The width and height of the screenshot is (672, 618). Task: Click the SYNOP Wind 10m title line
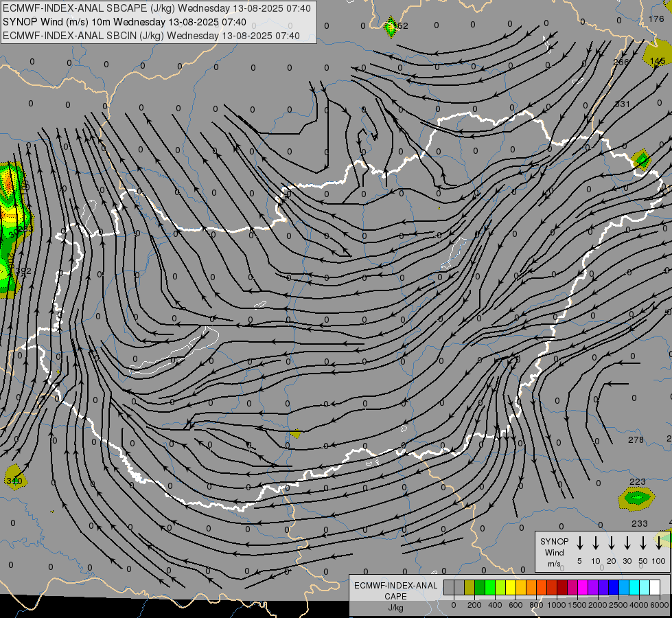[124, 22]
